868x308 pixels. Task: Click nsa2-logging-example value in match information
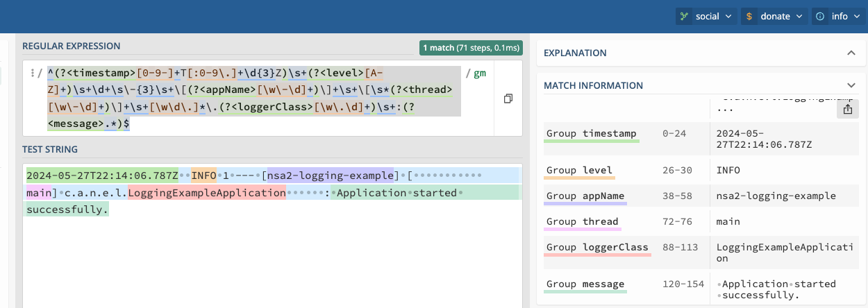tap(776, 196)
